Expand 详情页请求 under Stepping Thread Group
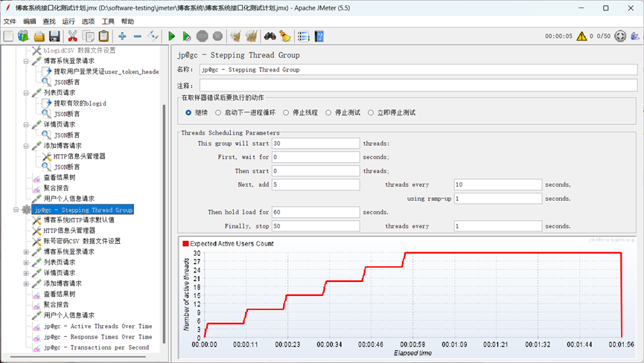The height and width of the screenshot is (363, 644). 26,273
